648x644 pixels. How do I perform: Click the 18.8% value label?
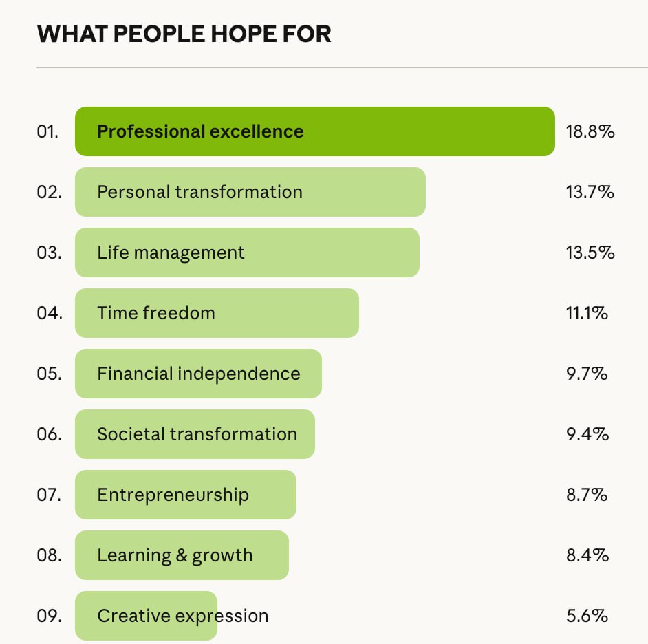pyautogui.click(x=590, y=131)
